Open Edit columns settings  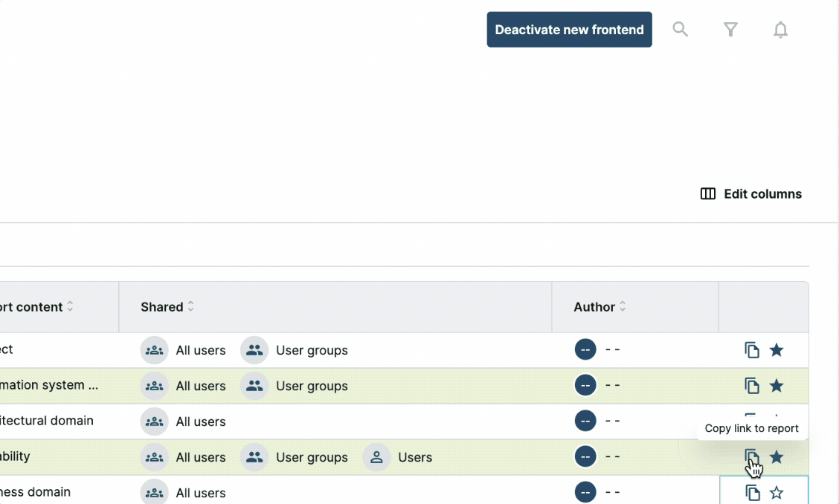751,194
